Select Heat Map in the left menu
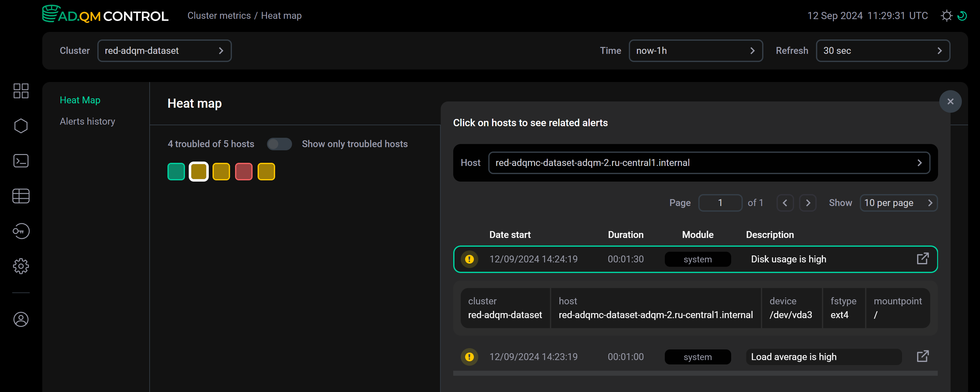This screenshot has width=980, height=392. point(80,100)
